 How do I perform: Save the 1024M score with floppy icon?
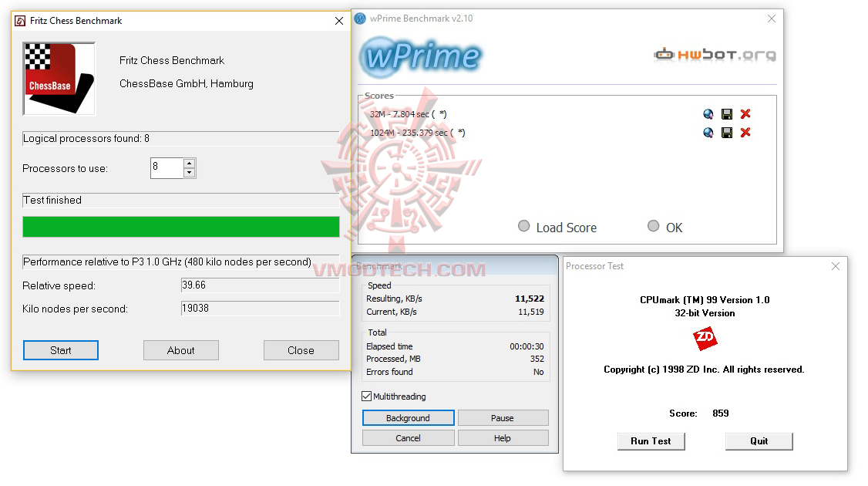(727, 133)
